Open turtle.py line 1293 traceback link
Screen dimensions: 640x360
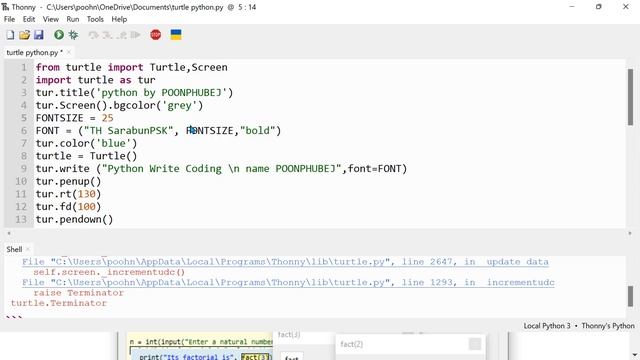pyautogui.click(x=288, y=282)
